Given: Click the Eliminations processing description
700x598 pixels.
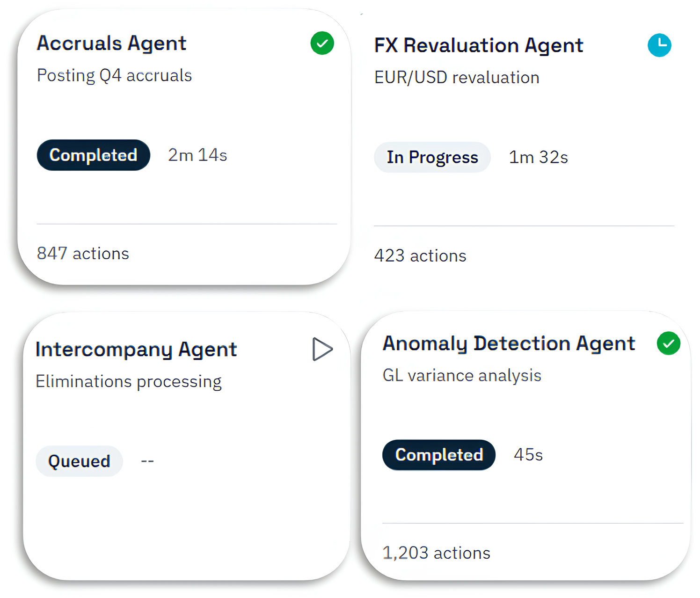Looking at the screenshot, I should tap(129, 382).
